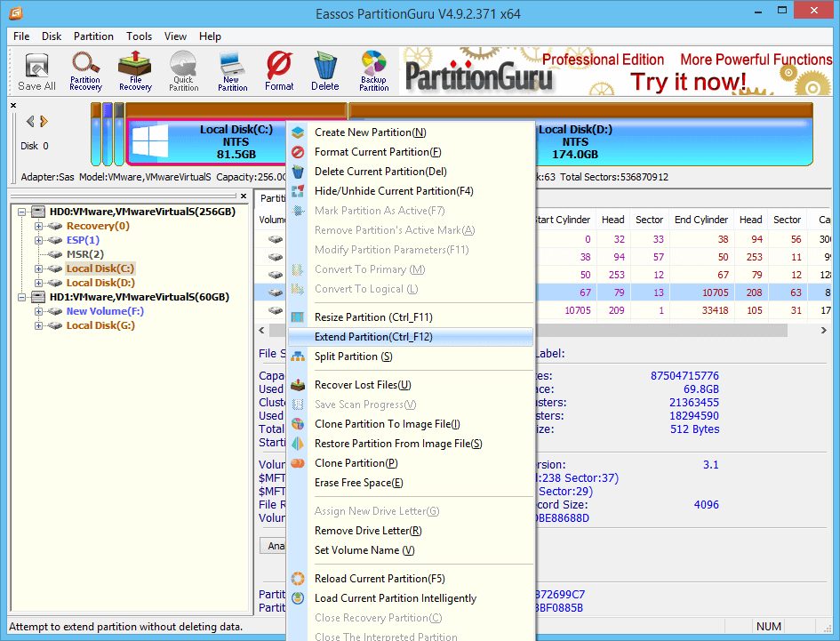Close the disk map bar
The width and height of the screenshot is (840, 641).
[13, 106]
